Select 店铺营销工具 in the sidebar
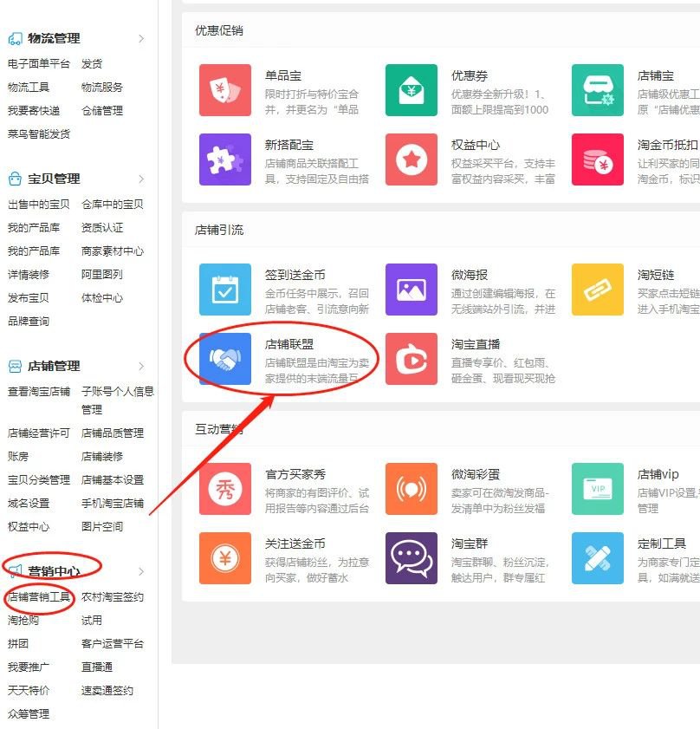This screenshot has width=700, height=729. [x=40, y=596]
